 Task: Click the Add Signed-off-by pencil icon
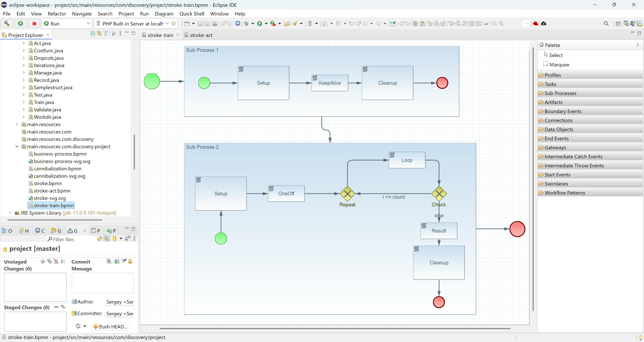tap(123, 261)
